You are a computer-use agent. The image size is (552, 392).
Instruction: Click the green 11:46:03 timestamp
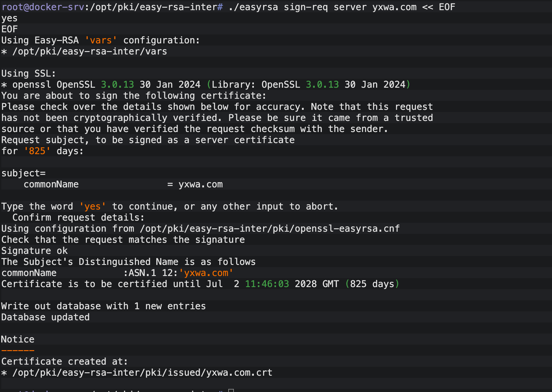(x=267, y=284)
